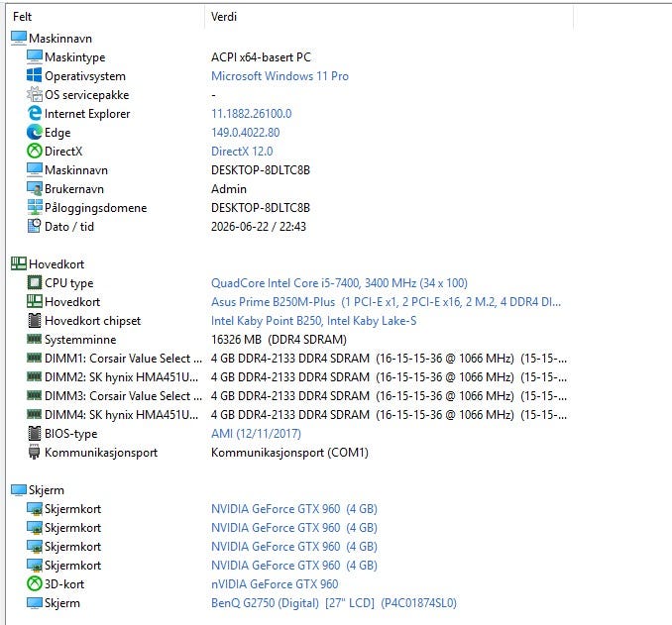Click the CPU type chip icon
Screen dimensions: 672x625
tap(35, 282)
